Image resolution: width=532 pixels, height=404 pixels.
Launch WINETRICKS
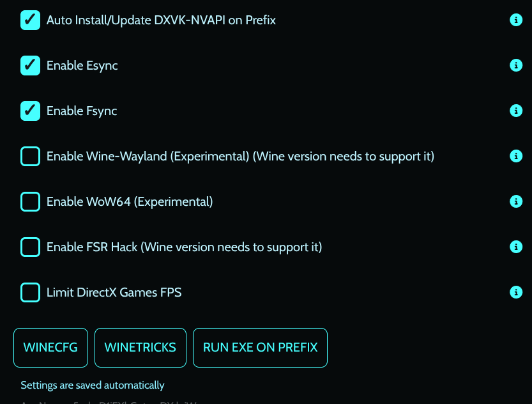click(x=140, y=348)
